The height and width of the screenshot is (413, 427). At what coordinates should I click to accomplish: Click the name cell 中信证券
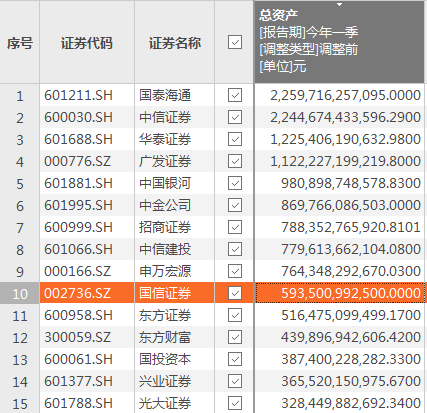tap(175, 117)
